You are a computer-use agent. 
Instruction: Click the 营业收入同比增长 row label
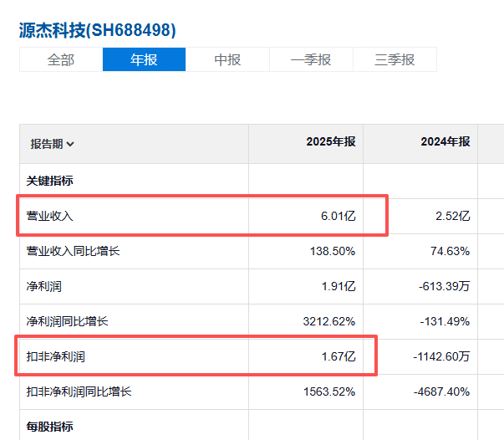click(73, 251)
